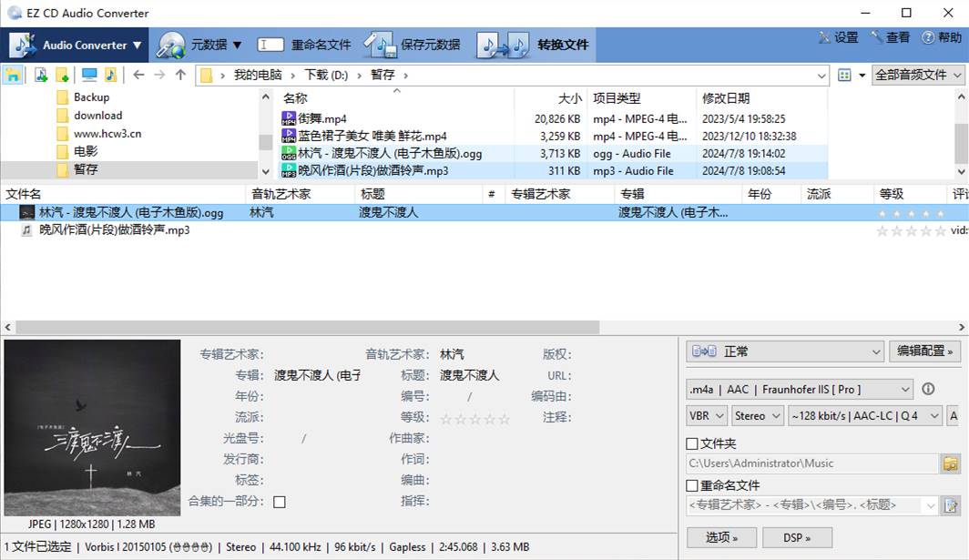Screen dimensions: 969x560
Task: Toggle the 合集的一部分 checkbox
Action: point(280,502)
